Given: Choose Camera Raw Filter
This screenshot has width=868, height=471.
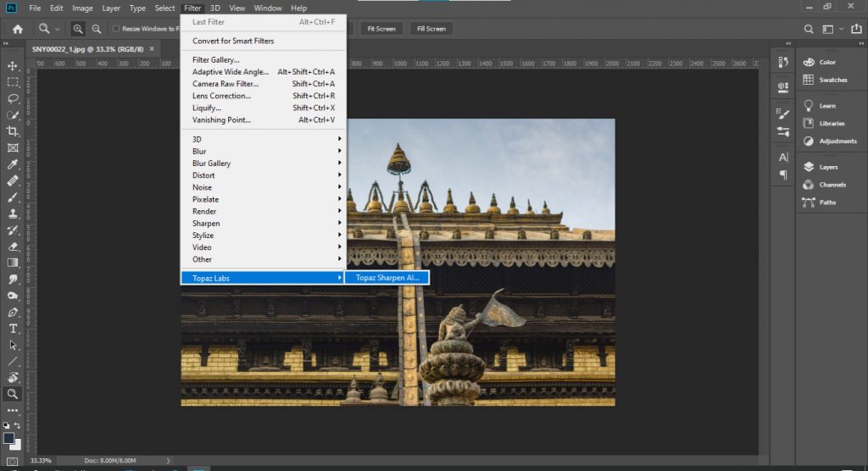Looking at the screenshot, I should coord(264,84).
